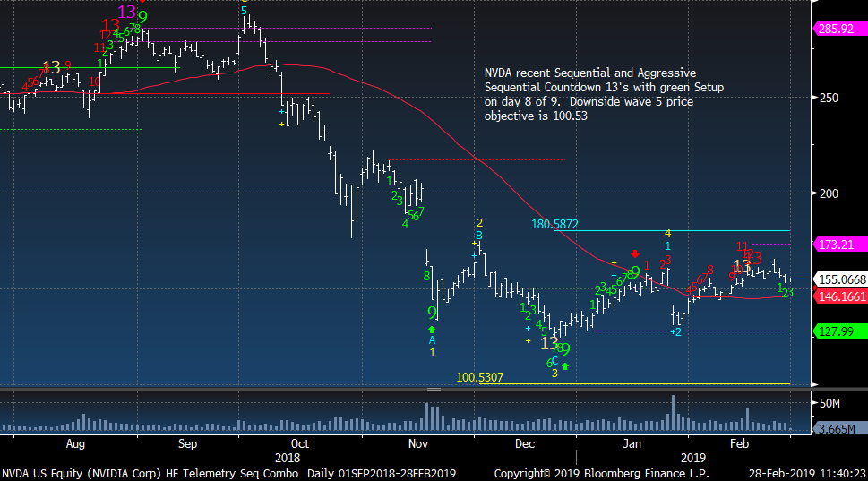The image size is (868, 481).
Task: Click the 2018 year label
Action: tap(288, 459)
